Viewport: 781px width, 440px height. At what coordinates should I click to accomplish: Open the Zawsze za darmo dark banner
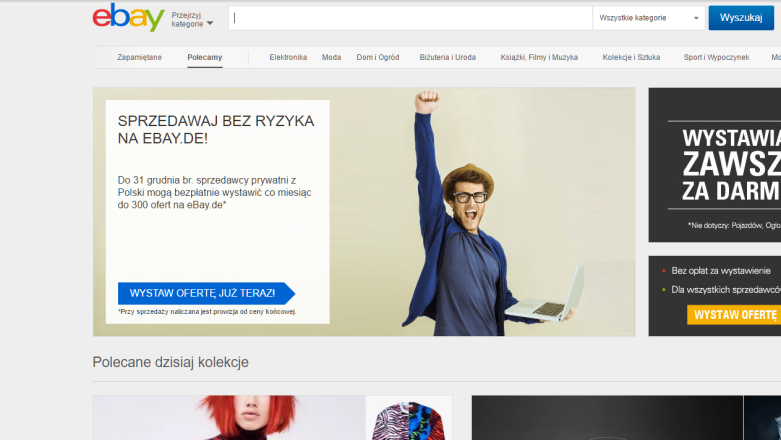point(715,165)
